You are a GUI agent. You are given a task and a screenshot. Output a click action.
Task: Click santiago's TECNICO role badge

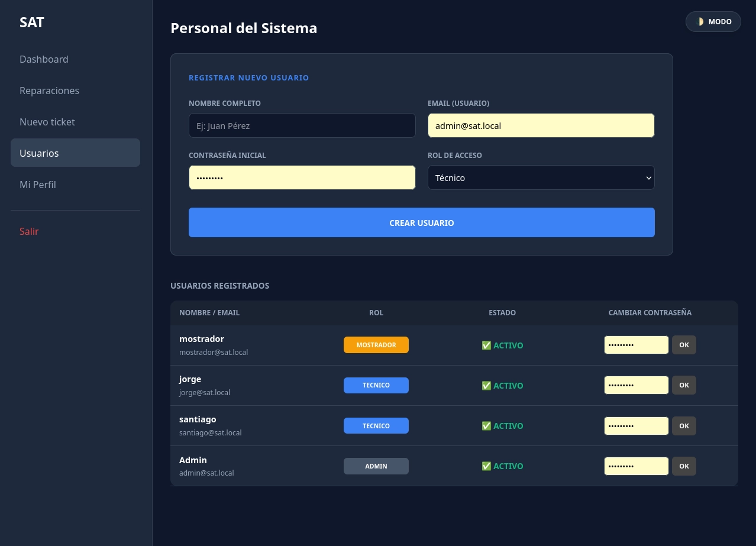[x=376, y=426]
